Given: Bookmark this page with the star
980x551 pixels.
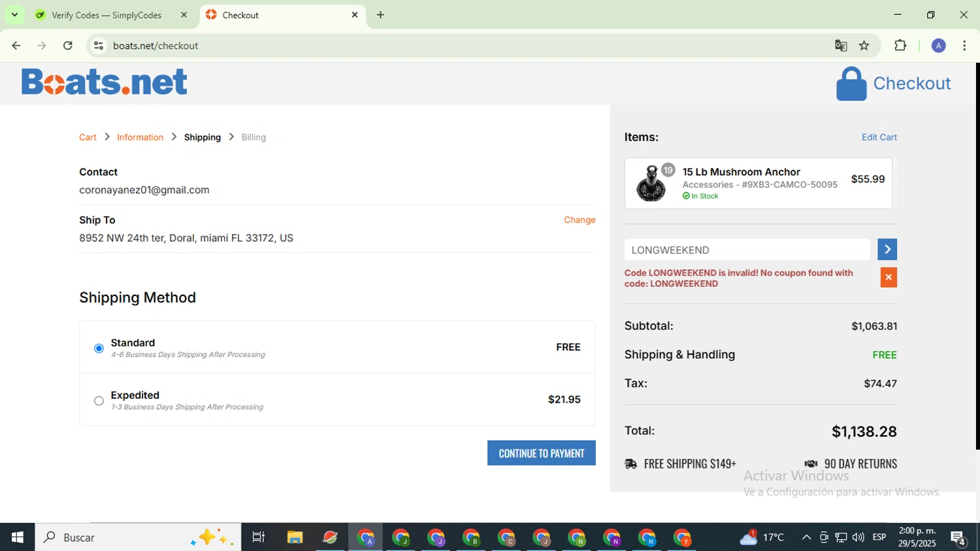Looking at the screenshot, I should (x=864, y=46).
